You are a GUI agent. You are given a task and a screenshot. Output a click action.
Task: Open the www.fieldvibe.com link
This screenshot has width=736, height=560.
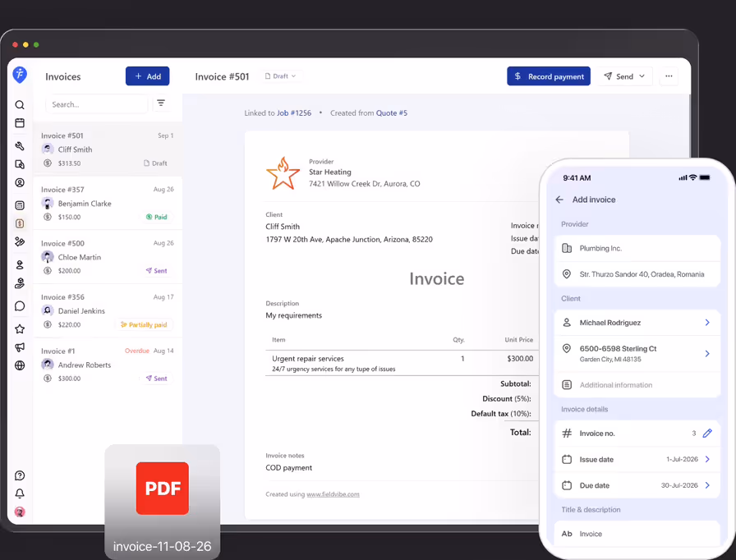click(x=333, y=494)
